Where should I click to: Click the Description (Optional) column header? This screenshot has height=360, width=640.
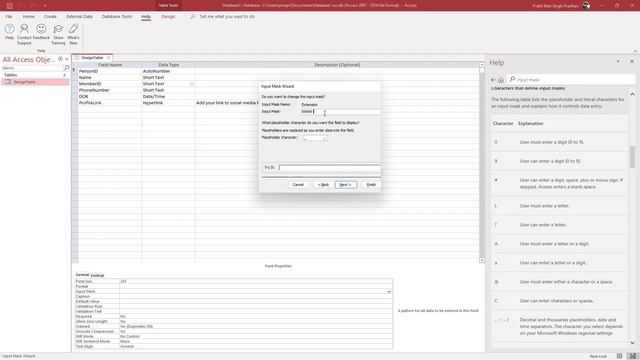337,65
